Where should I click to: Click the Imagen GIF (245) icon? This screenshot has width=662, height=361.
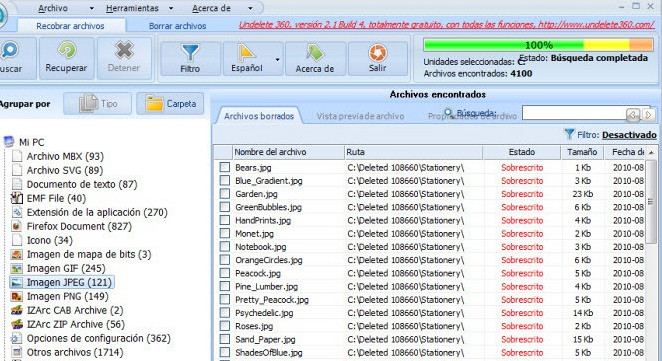(x=17, y=268)
